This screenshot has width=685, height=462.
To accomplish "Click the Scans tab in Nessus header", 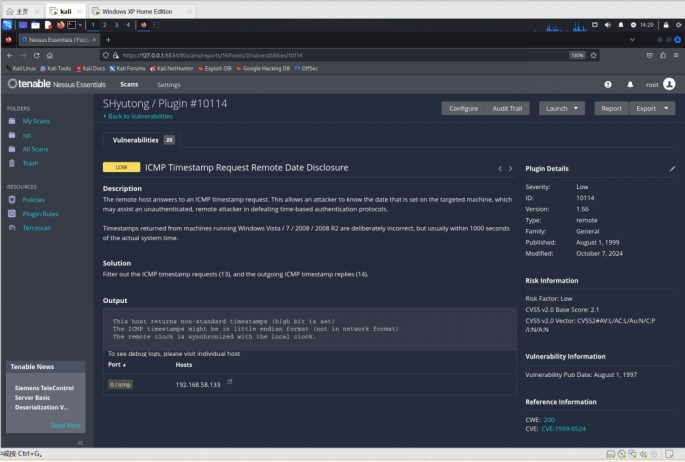I will [x=129, y=84].
